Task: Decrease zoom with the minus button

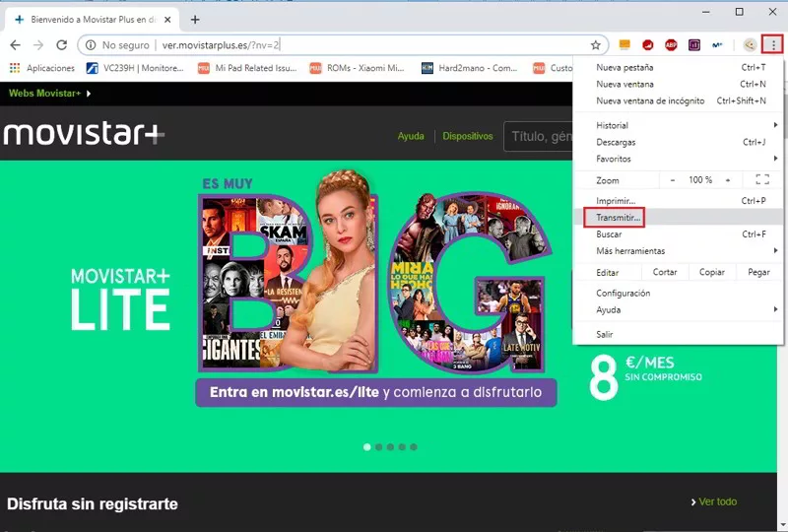Action: pos(673,180)
